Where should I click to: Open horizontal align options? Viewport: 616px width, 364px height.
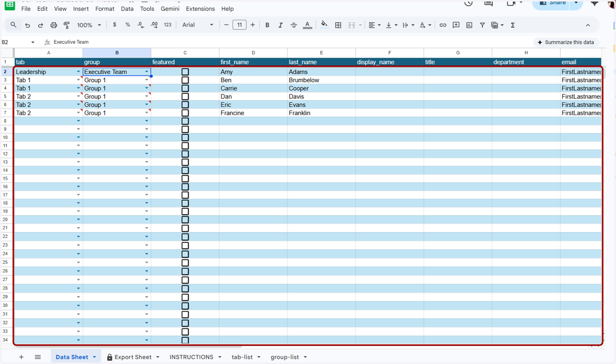click(x=375, y=25)
